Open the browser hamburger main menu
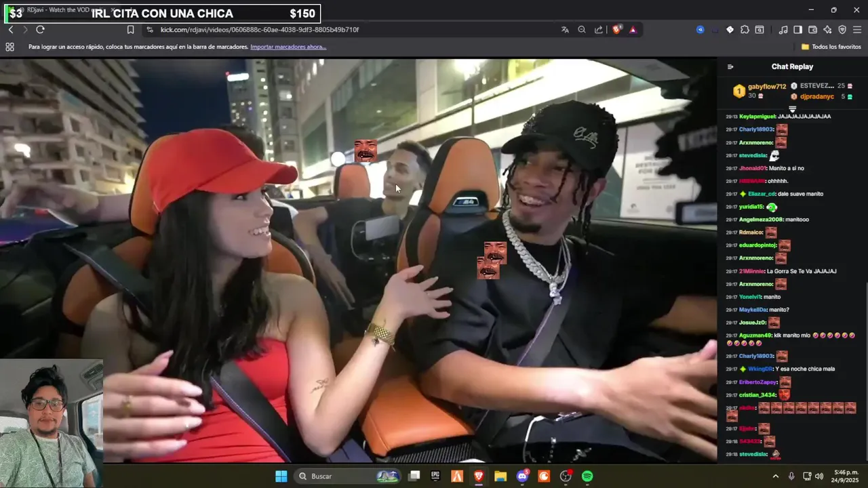Viewport: 868px width, 488px height. click(x=857, y=30)
